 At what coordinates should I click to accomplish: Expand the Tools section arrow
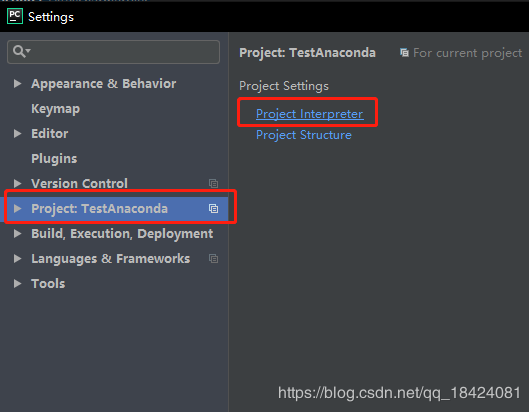18,283
